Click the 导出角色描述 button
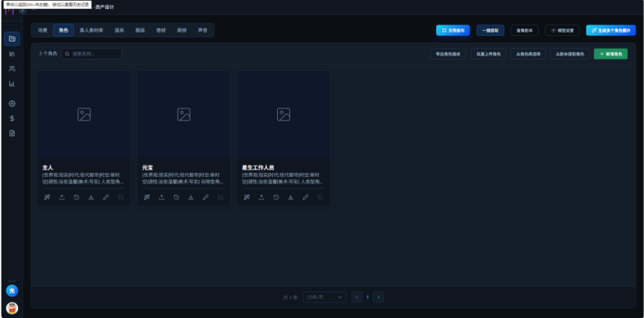644x318 pixels. click(448, 54)
